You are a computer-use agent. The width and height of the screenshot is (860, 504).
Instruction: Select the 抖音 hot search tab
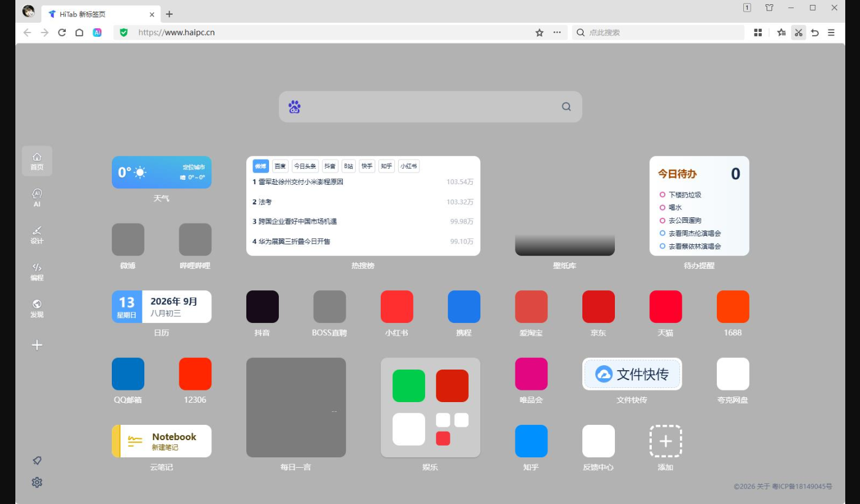point(330,166)
